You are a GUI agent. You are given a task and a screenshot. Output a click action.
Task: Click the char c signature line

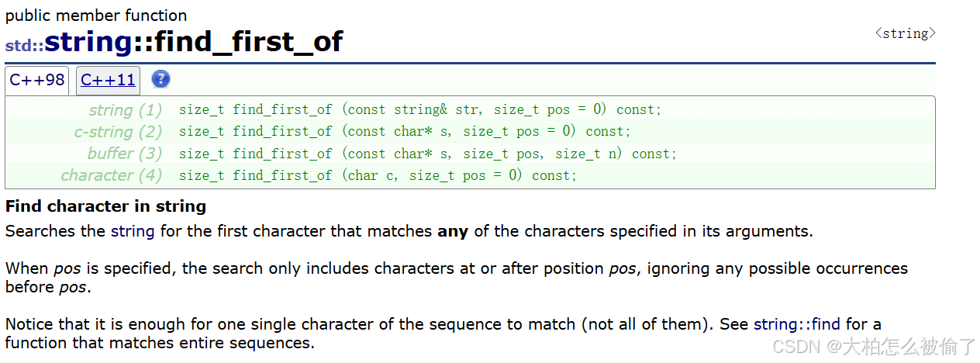(x=378, y=175)
